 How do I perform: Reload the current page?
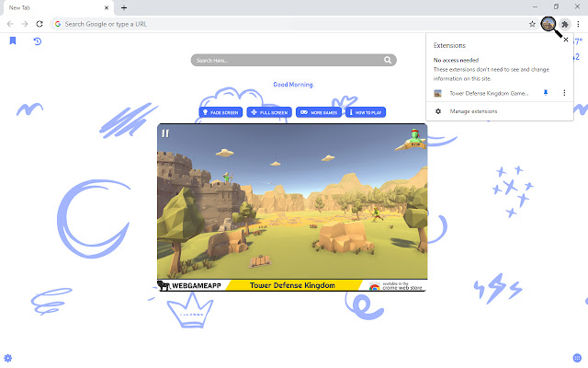pos(40,24)
